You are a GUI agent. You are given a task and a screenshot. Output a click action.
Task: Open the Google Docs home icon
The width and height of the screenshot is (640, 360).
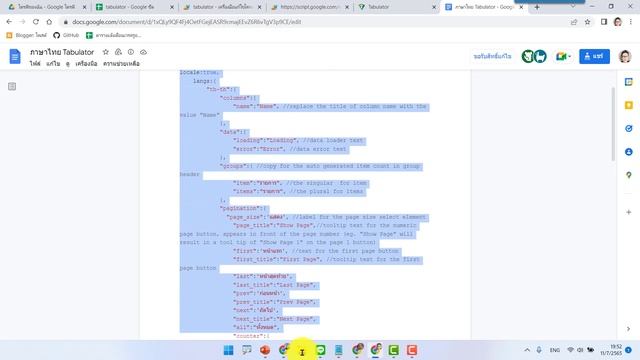coord(15,56)
